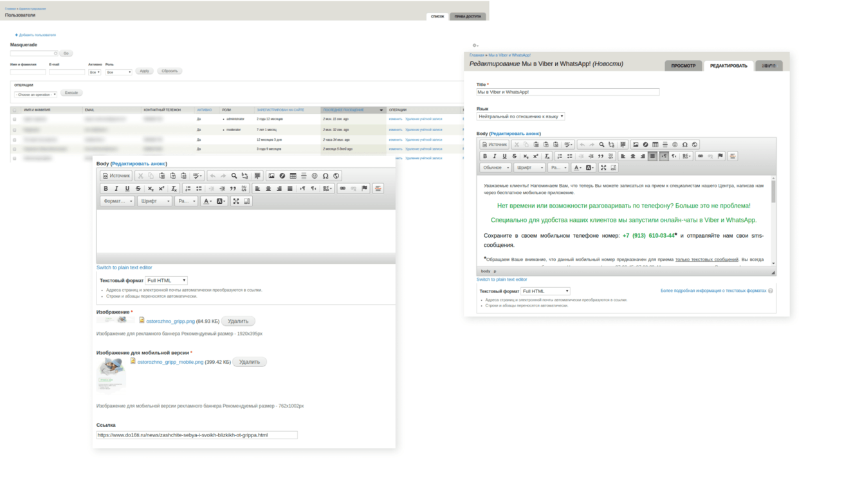Check the row registered 12 месяцев 3 дня

(15, 139)
